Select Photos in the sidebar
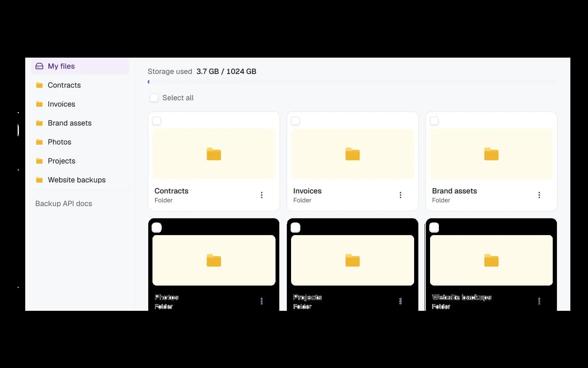The image size is (588, 368). [80, 142]
